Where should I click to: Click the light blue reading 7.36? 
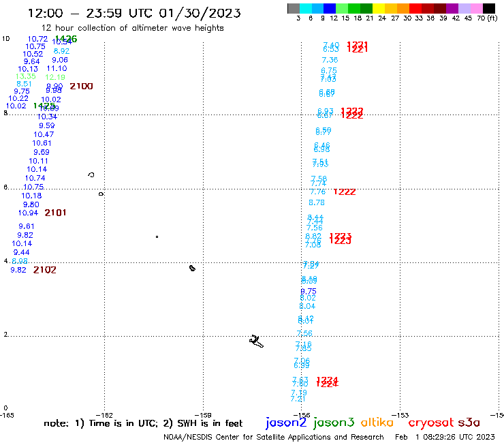[330, 60]
